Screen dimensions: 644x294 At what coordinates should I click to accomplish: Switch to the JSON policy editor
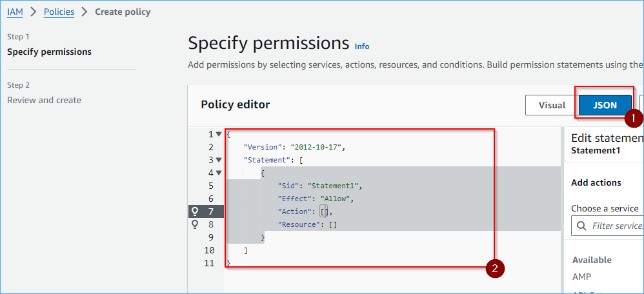pyautogui.click(x=605, y=105)
